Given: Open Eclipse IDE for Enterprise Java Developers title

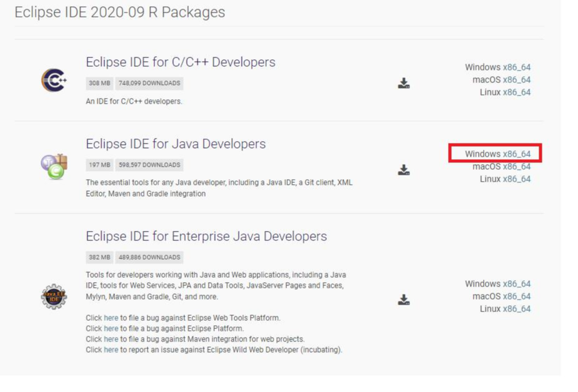Looking at the screenshot, I should click(206, 237).
